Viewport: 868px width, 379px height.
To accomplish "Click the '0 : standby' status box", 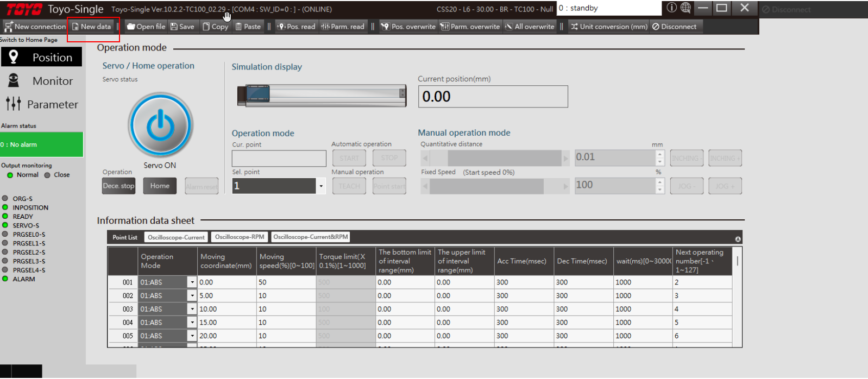I will pyautogui.click(x=609, y=8).
